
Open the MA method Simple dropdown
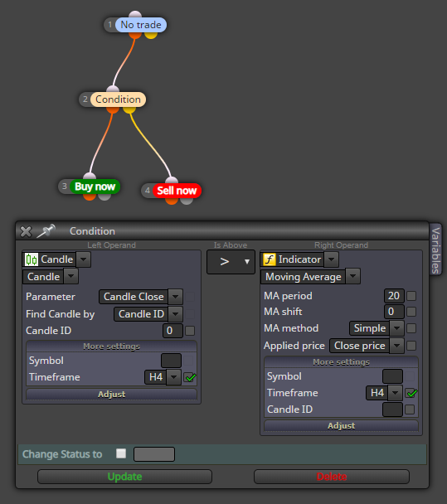point(397,328)
